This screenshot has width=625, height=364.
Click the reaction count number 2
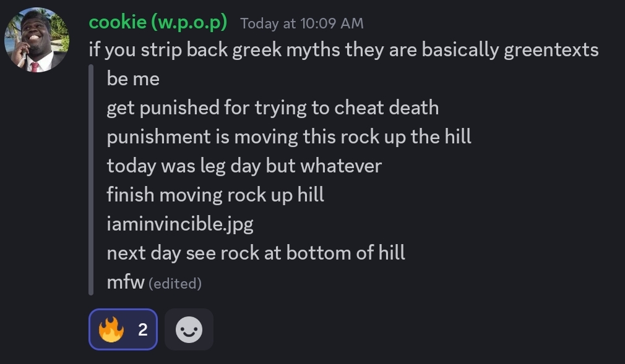pos(143,329)
